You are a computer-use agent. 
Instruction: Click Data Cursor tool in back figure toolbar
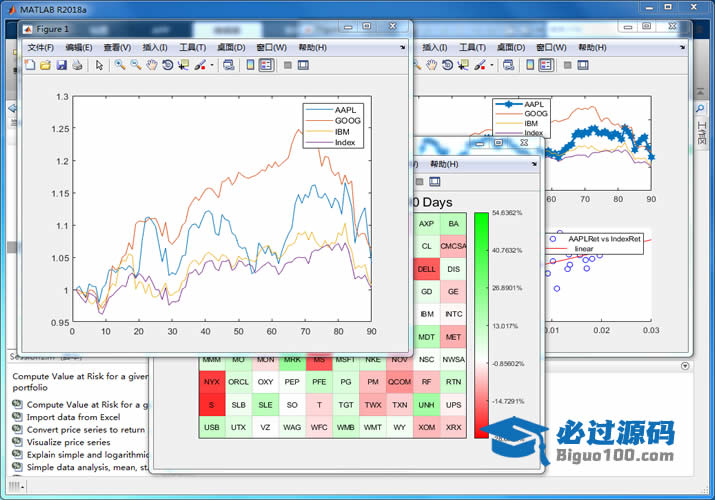click(x=463, y=65)
